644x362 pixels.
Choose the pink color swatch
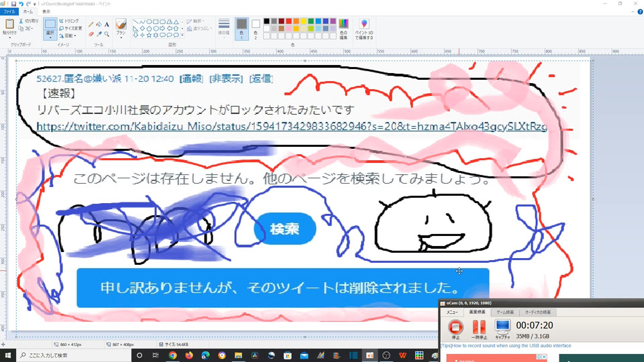click(288, 28)
